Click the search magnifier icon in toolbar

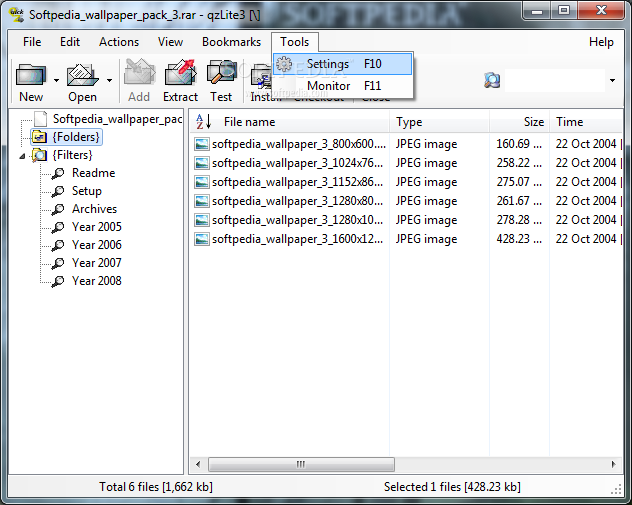pyautogui.click(x=492, y=80)
